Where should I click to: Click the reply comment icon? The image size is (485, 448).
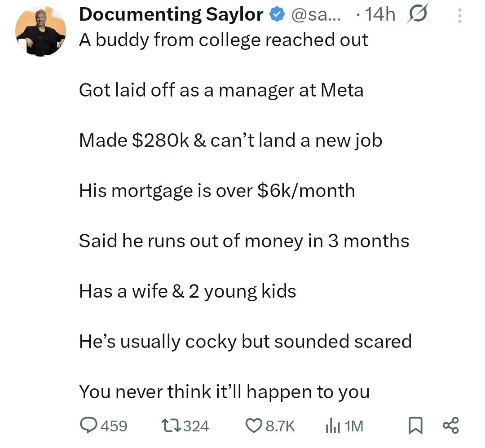coord(88,425)
